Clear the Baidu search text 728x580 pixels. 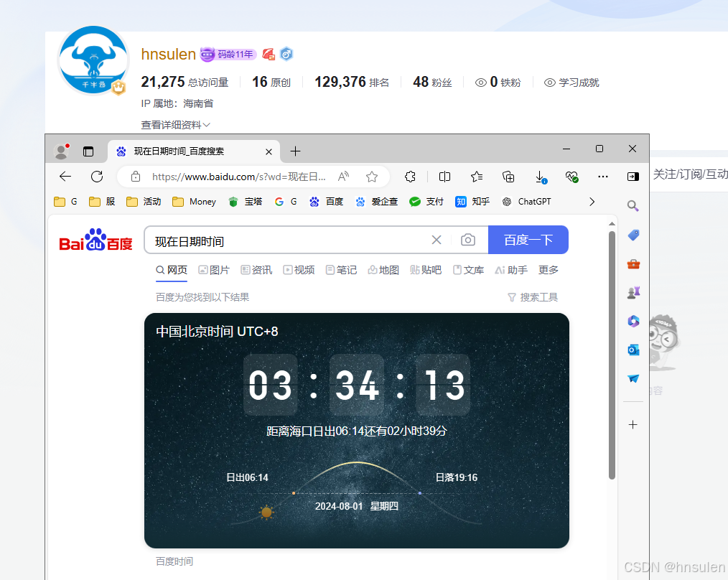pos(437,240)
